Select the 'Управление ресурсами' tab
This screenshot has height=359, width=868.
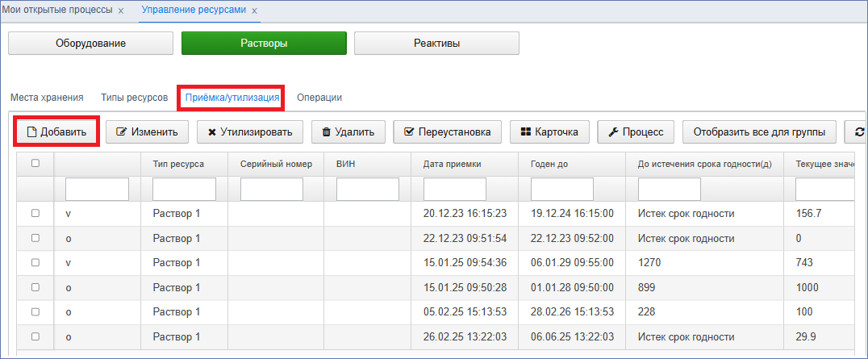194,10
